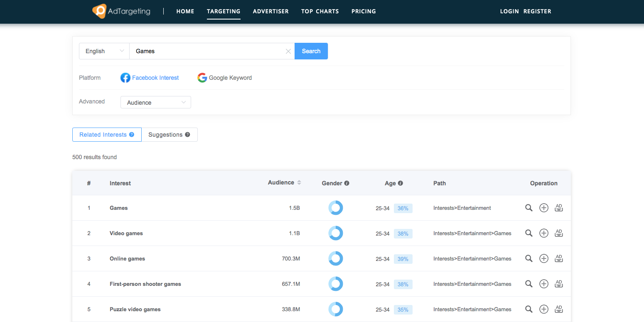This screenshot has width=644, height=322.
Task: Click the Video games interest name
Action: click(x=126, y=233)
